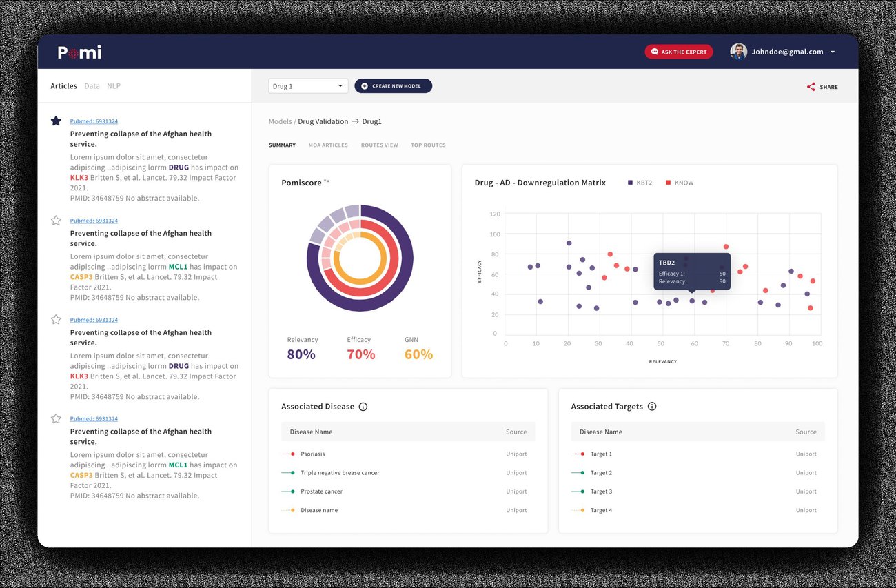Unstar the first Pubmed article
Image resolution: width=896 pixels, height=588 pixels.
tap(56, 121)
